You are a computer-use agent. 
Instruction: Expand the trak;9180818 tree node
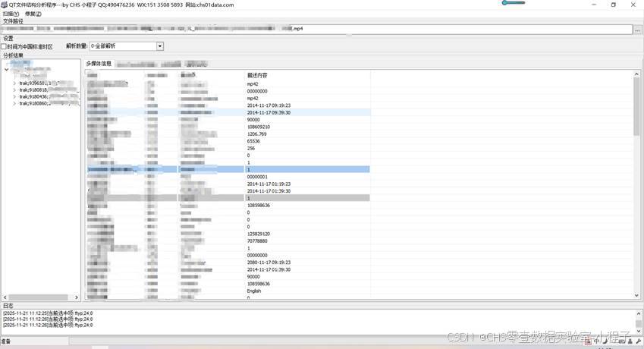click(14, 90)
